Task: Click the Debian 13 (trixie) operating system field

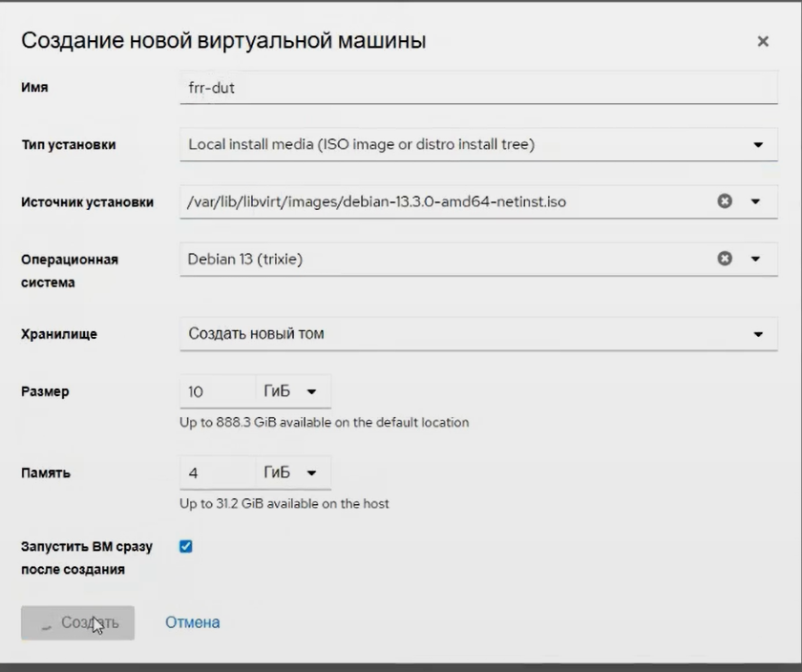Action: (x=444, y=259)
